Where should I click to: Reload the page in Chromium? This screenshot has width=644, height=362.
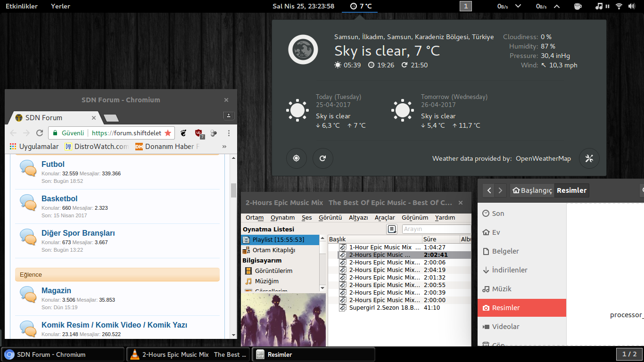[40, 133]
